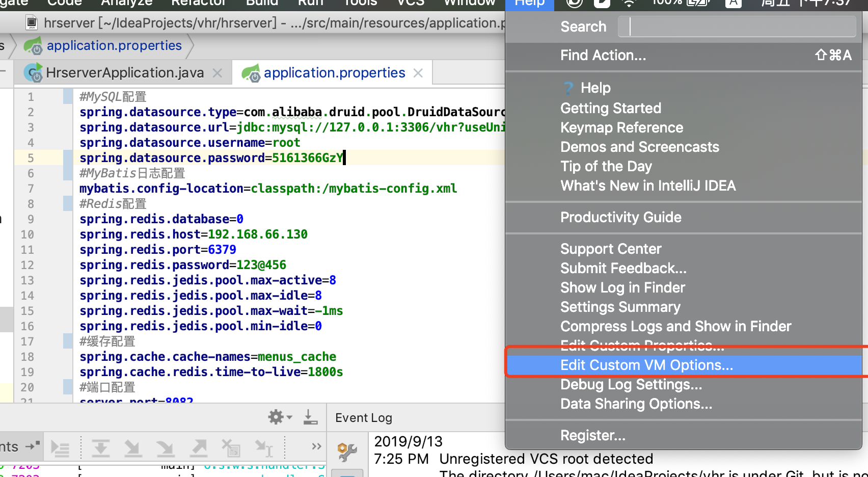The width and height of the screenshot is (868, 477).
Task: Select Demos and Screencasts item
Action: point(684,147)
